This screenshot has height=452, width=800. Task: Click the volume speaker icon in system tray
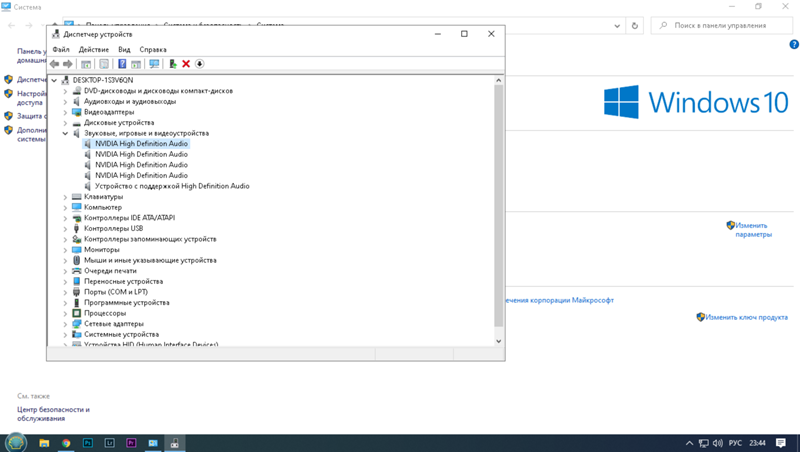tap(718, 443)
